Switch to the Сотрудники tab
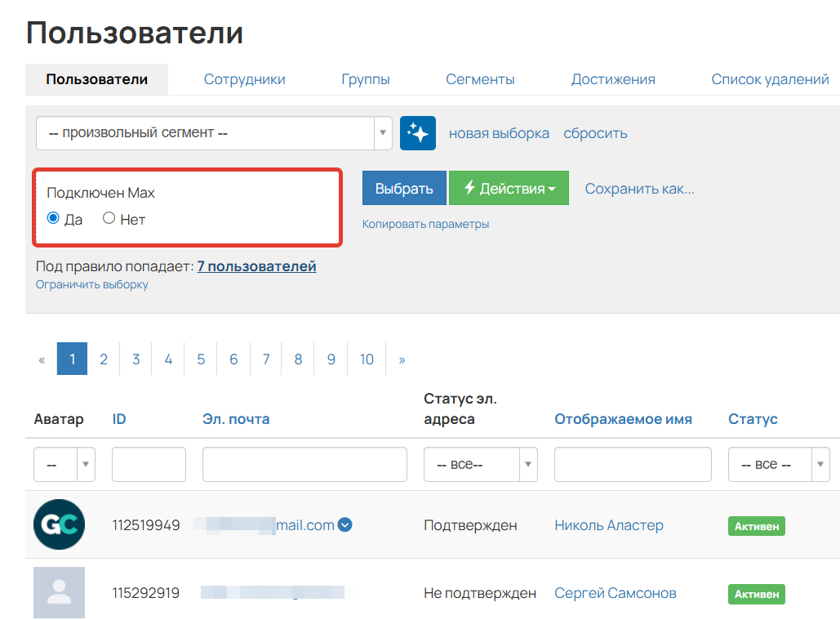840x620 pixels. (244, 79)
